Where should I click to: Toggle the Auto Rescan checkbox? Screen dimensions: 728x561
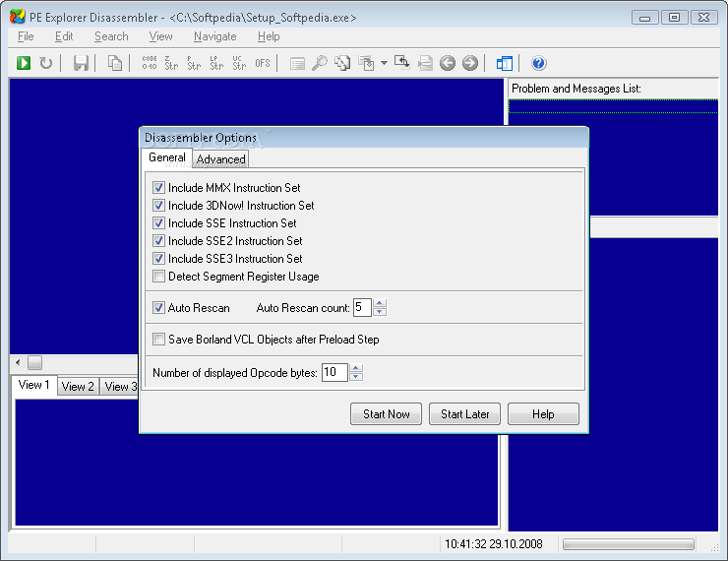(158, 307)
